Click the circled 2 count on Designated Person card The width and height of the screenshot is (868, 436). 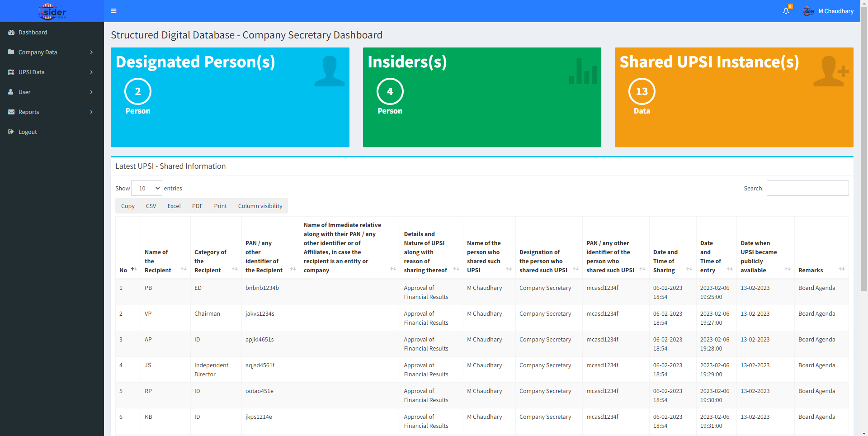[138, 91]
